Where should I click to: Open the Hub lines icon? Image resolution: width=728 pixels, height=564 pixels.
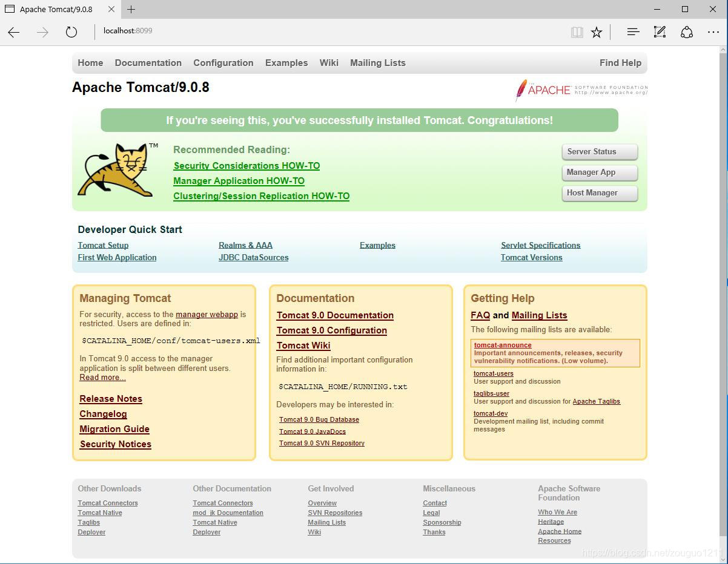pos(633,32)
